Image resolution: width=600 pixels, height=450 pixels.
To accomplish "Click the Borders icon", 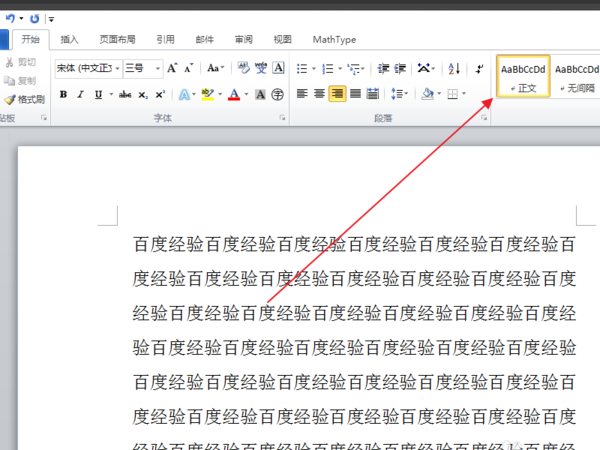I will (x=453, y=94).
